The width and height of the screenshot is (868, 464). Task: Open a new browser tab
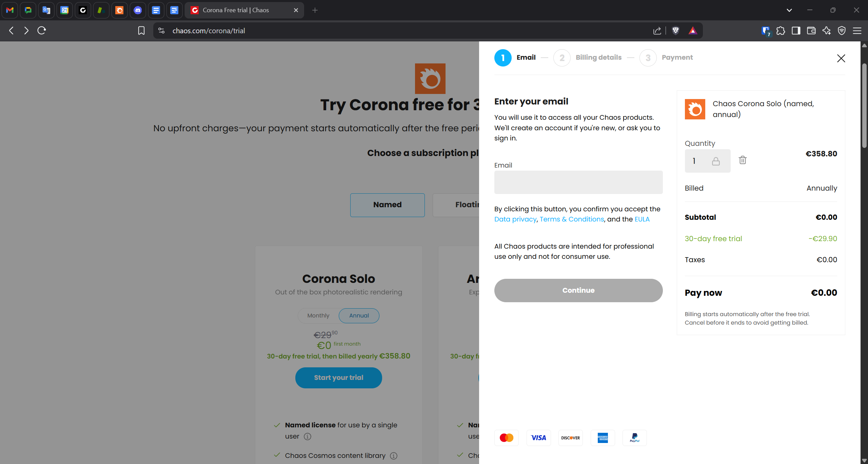pos(315,10)
